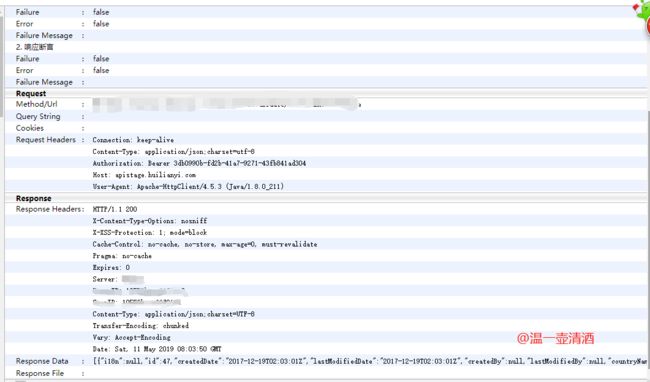Select the 'Transfer-Encoding: chunked' line
Image resolution: width=650 pixels, height=382 pixels.
click(141, 326)
